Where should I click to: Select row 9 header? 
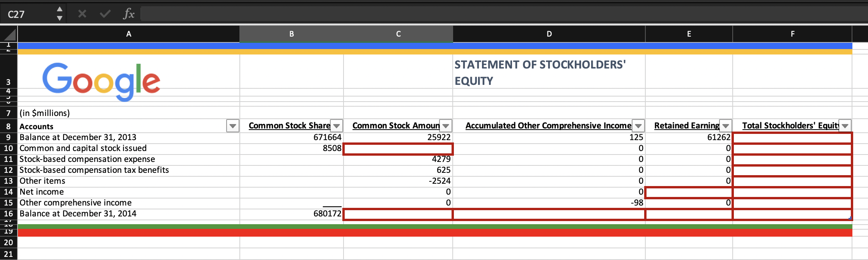(x=9, y=137)
